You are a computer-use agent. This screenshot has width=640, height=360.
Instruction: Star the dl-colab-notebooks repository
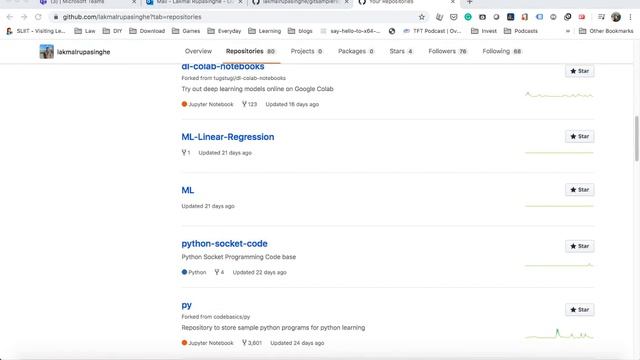[580, 71]
